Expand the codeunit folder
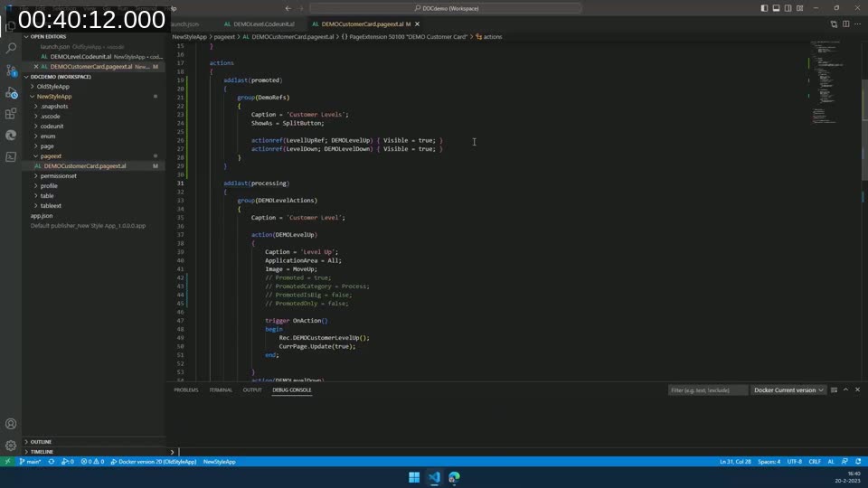Image resolution: width=868 pixels, height=488 pixels. (52, 127)
